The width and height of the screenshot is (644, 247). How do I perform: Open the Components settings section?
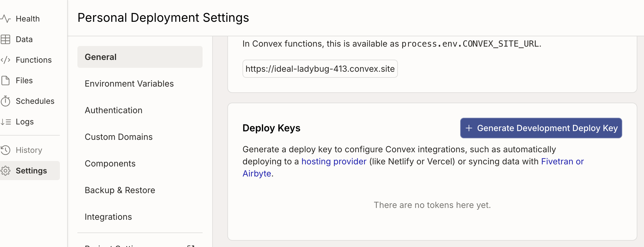coord(110,163)
